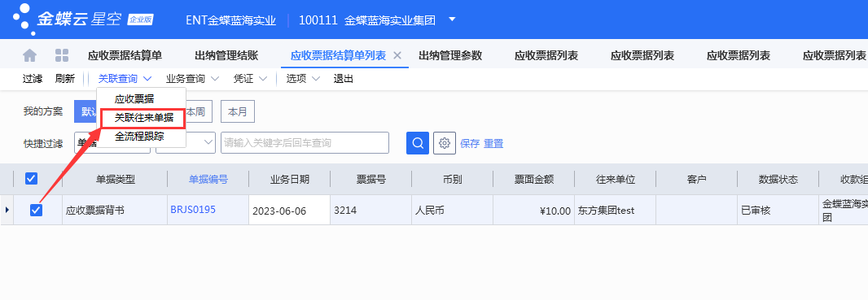Click the 票面金额 column header
The image size is (868, 300).
[533, 179]
